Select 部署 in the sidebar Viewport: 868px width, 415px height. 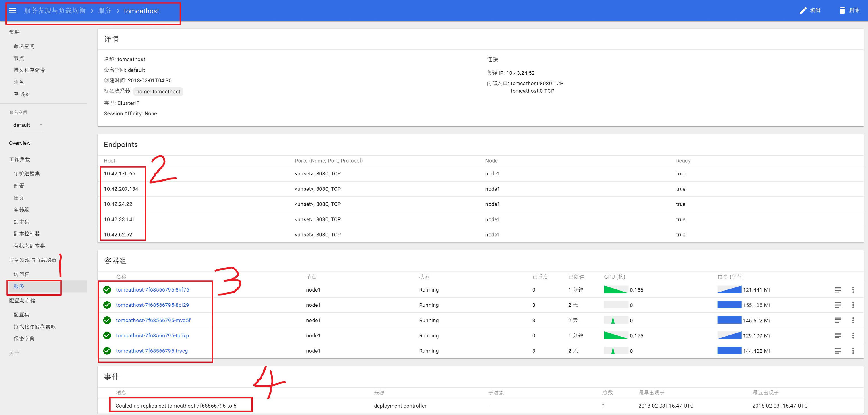19,186
